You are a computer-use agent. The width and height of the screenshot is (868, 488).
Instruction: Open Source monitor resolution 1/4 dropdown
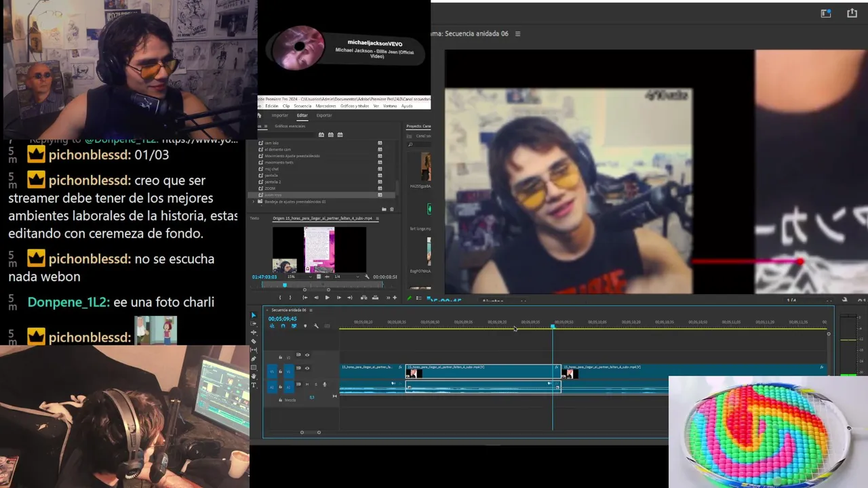coord(348,277)
